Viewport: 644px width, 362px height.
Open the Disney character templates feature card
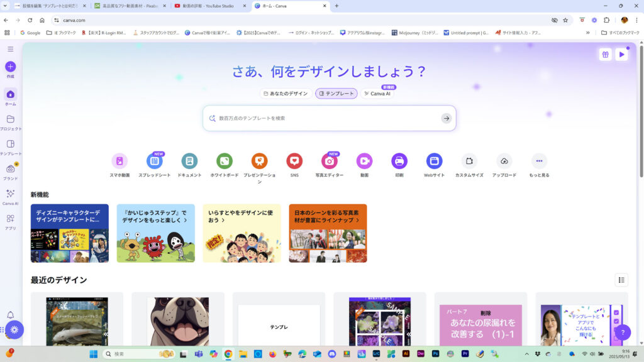click(70, 233)
